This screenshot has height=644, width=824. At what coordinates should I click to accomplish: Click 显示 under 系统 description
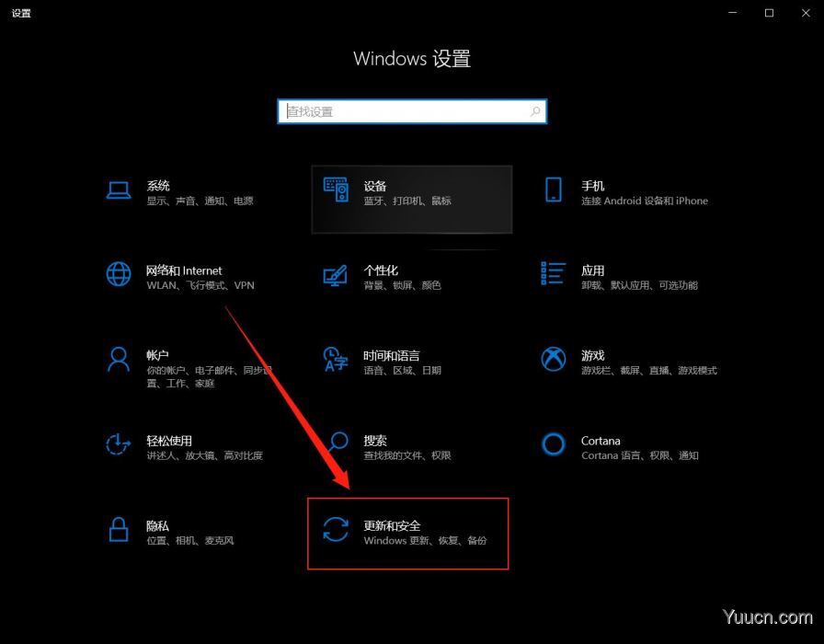click(152, 200)
